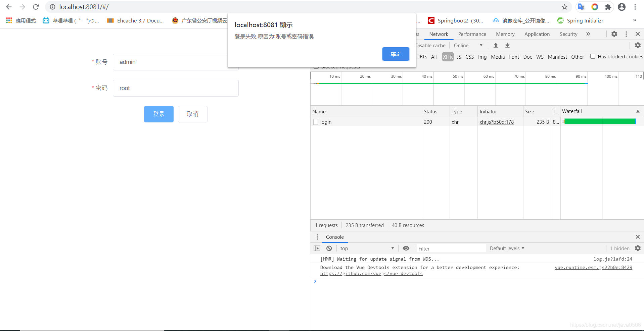Open Network panel settings gear
Screen dimensions: 644x331
(638, 45)
